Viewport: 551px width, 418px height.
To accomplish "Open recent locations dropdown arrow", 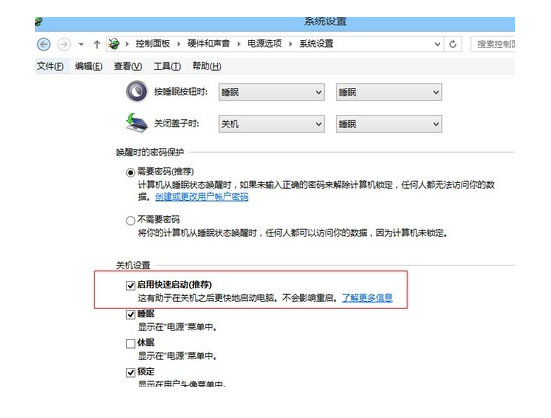I will 81,44.
